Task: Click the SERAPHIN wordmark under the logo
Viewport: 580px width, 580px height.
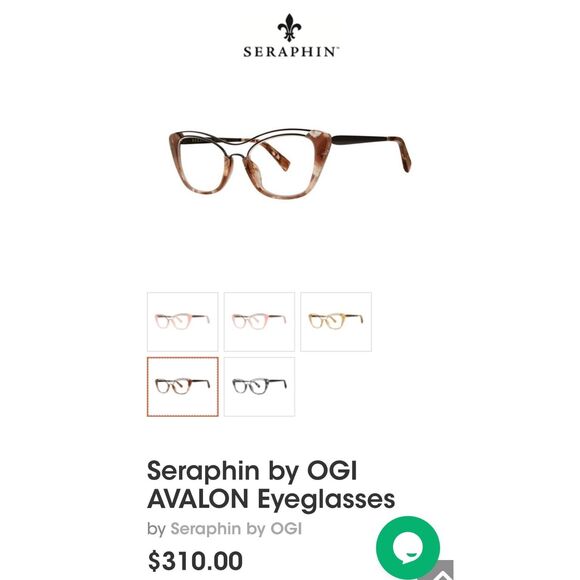Action: coord(290,51)
